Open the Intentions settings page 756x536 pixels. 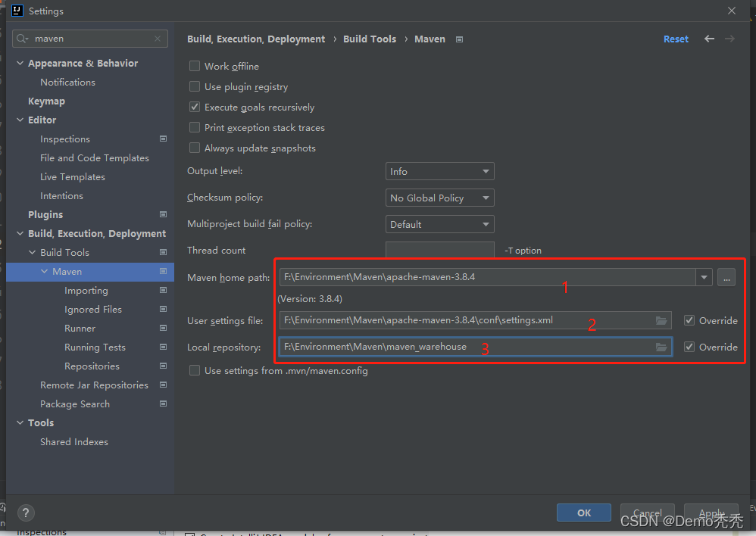click(x=61, y=195)
